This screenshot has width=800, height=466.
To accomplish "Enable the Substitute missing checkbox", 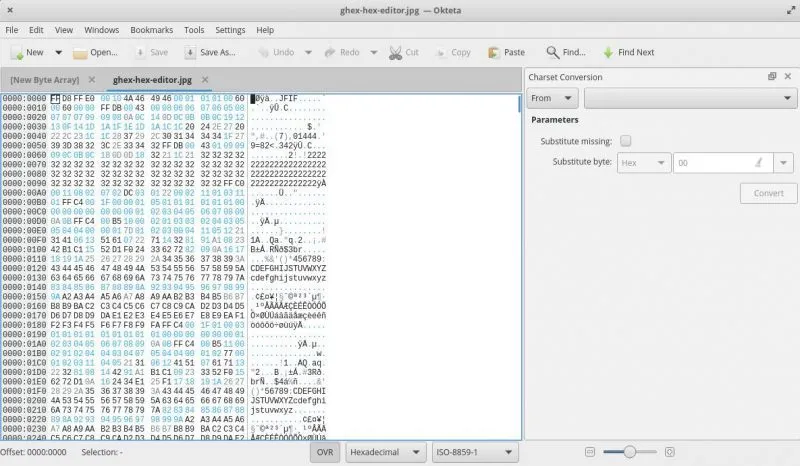I will tap(626, 141).
